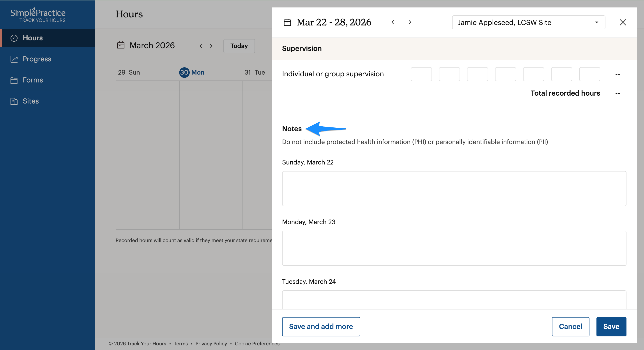The height and width of the screenshot is (350, 644).
Task: Click the Tuesday, March 24 notes field
Action: coord(454,300)
